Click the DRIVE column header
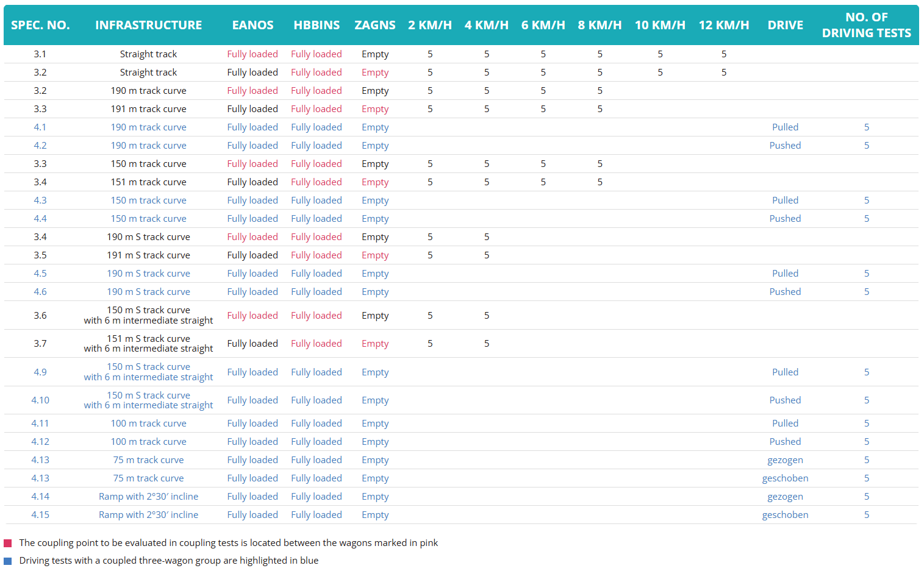 (x=785, y=25)
